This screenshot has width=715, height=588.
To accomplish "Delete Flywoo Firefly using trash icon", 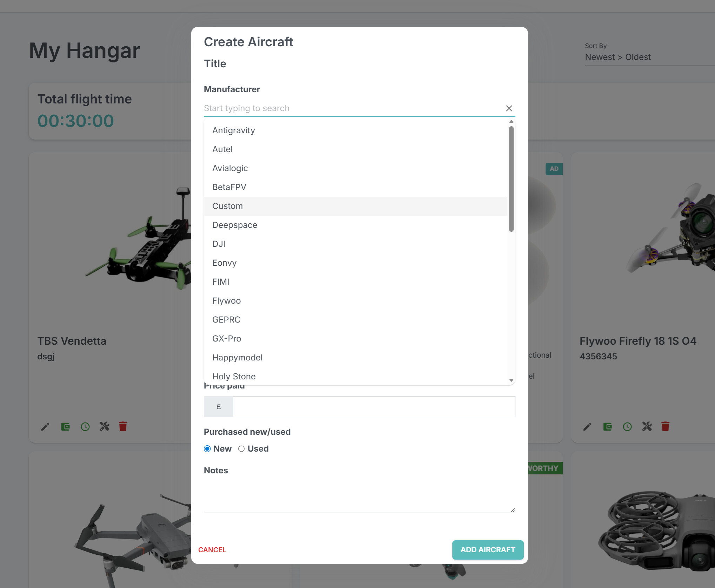I will pos(665,426).
